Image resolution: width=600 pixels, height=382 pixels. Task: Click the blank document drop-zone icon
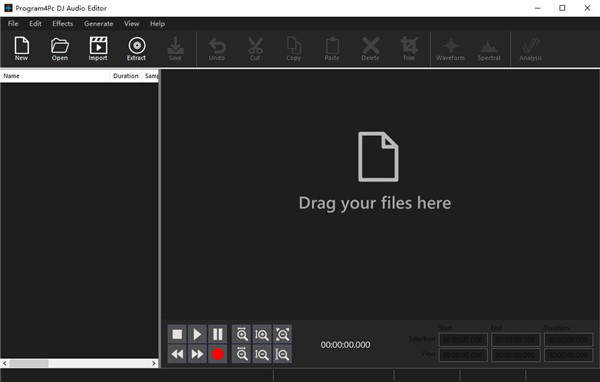378,157
